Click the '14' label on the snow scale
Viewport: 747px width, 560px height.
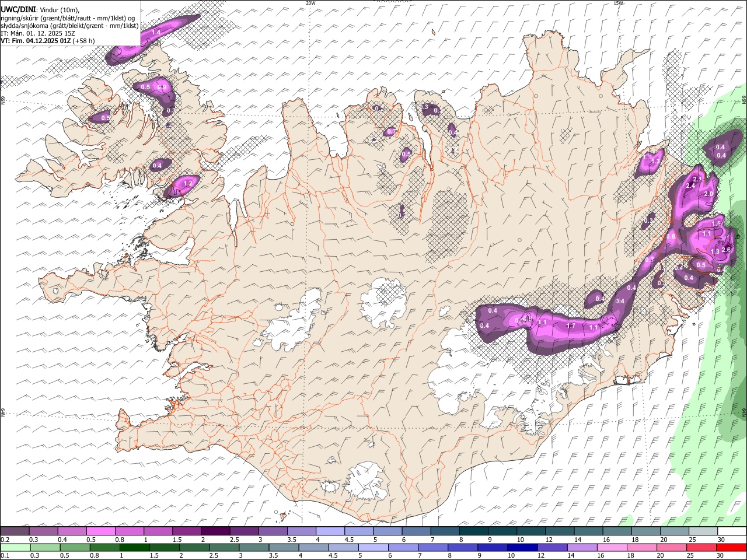click(577, 540)
